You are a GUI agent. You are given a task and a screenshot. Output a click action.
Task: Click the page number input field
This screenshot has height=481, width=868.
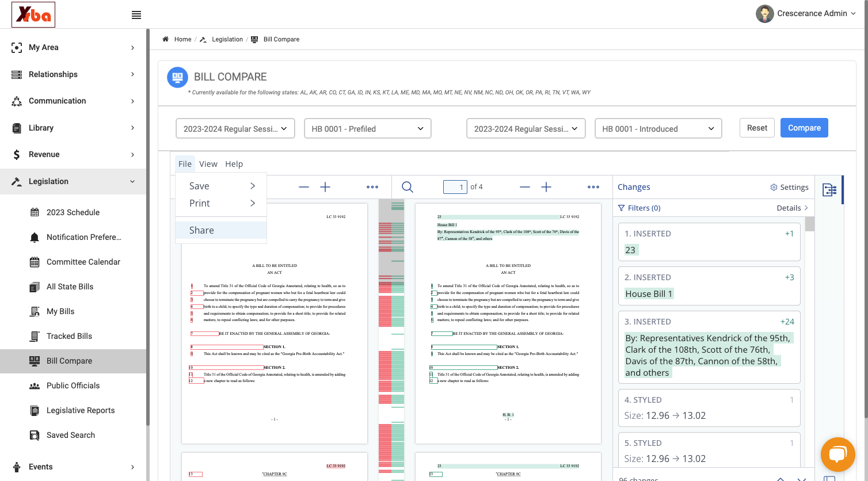click(455, 187)
